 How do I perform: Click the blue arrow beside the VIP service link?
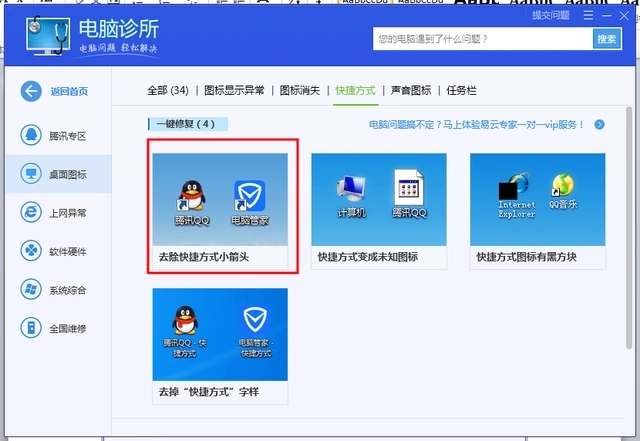[x=599, y=125]
